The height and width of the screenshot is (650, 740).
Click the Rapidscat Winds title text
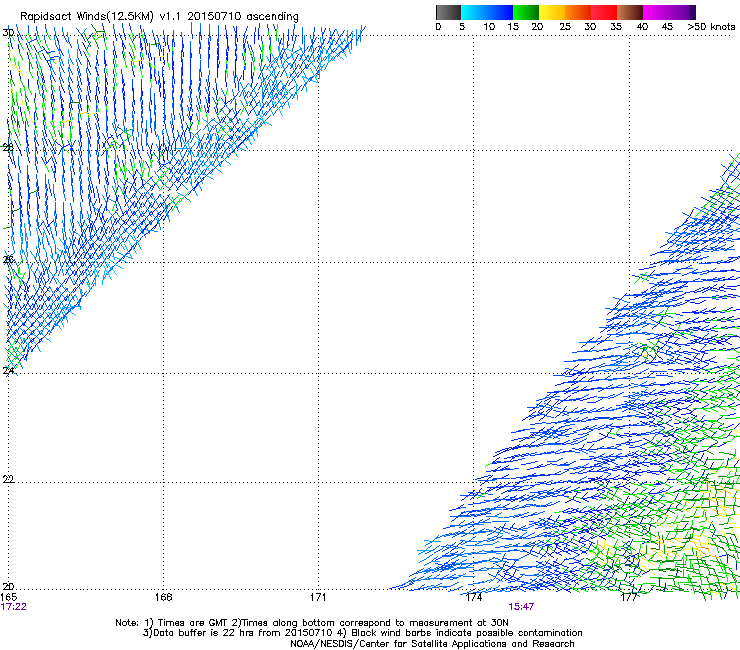[159, 16]
